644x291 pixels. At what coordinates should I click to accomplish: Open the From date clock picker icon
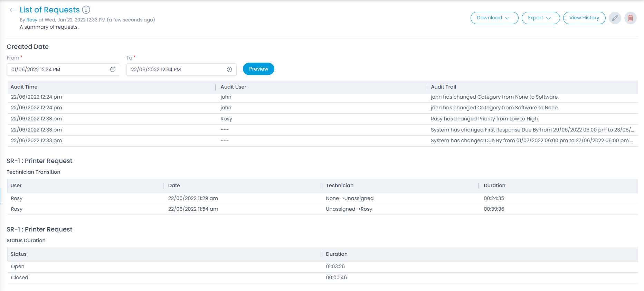pyautogui.click(x=113, y=70)
